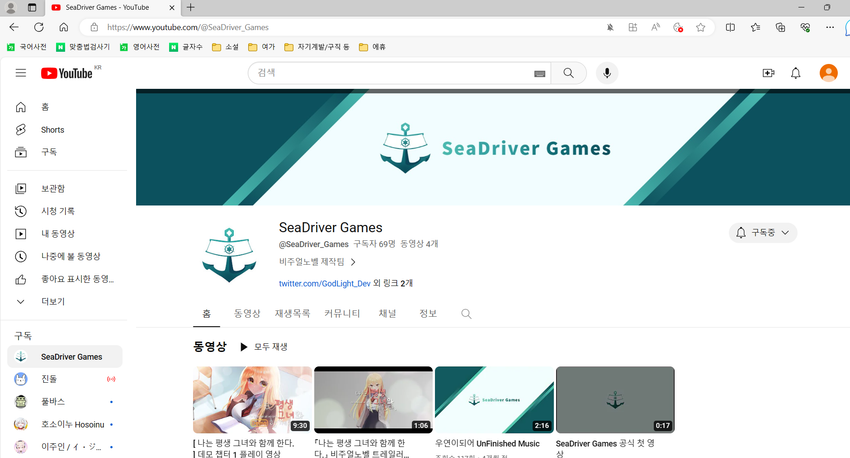This screenshot has width=850, height=458.
Task: Switch to 채널 tab
Action: [387, 313]
